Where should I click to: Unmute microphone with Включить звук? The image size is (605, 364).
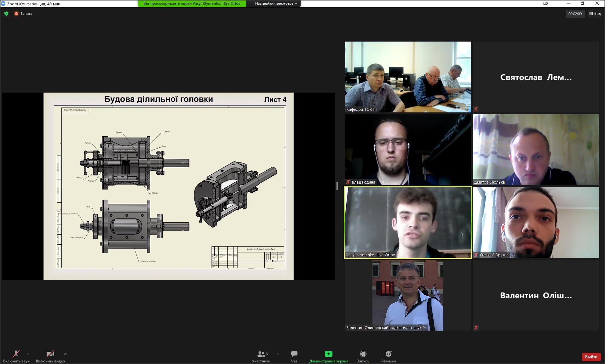click(x=16, y=356)
